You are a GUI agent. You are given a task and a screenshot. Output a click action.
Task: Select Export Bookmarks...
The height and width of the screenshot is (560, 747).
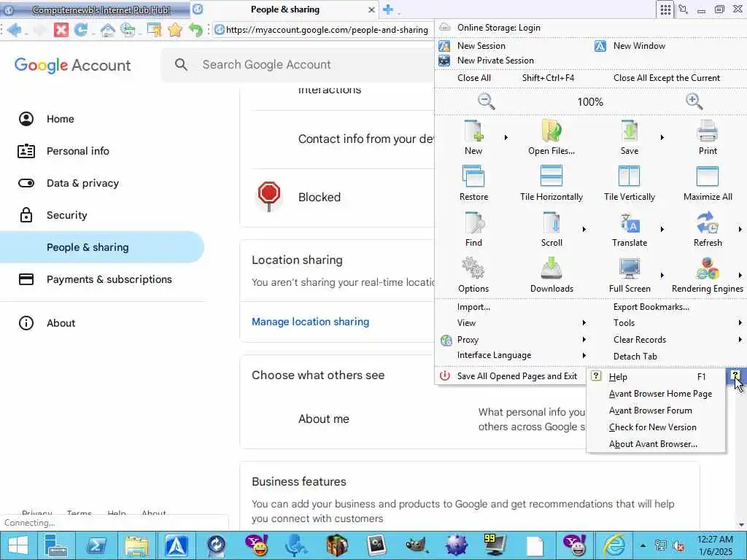(x=651, y=307)
